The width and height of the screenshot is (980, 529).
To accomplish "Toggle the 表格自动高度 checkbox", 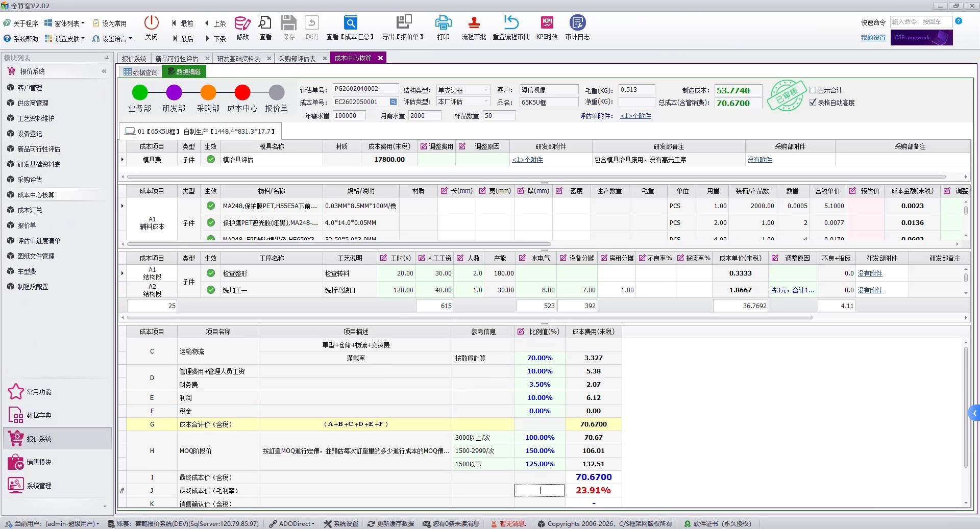I will point(813,103).
